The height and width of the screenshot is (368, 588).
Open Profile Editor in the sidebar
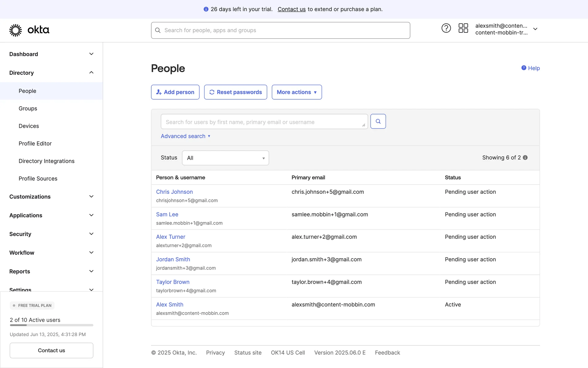(x=35, y=144)
